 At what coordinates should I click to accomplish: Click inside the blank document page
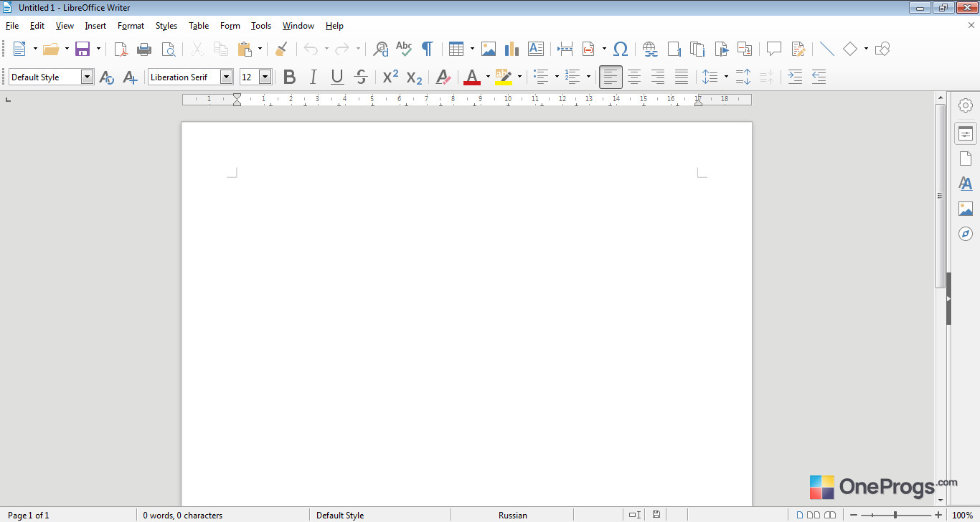tap(466, 314)
